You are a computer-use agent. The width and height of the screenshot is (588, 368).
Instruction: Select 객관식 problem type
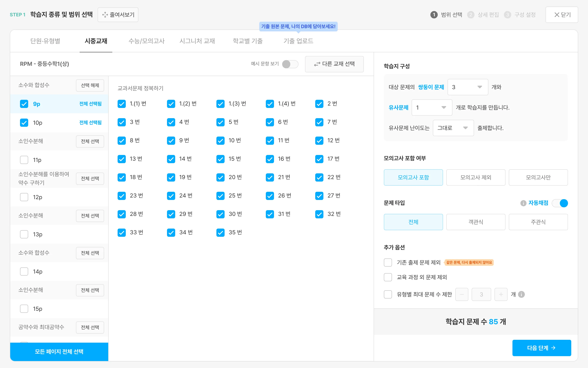pos(476,222)
